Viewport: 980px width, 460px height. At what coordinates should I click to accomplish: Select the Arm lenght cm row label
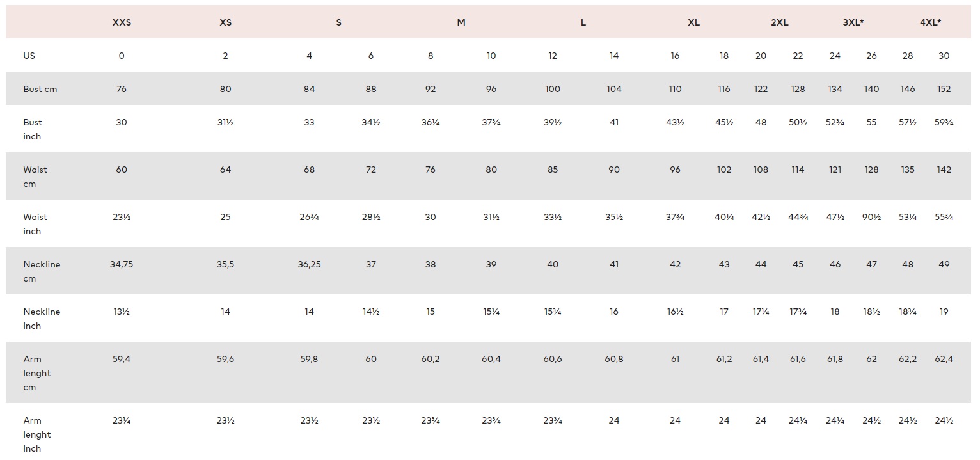click(x=37, y=373)
